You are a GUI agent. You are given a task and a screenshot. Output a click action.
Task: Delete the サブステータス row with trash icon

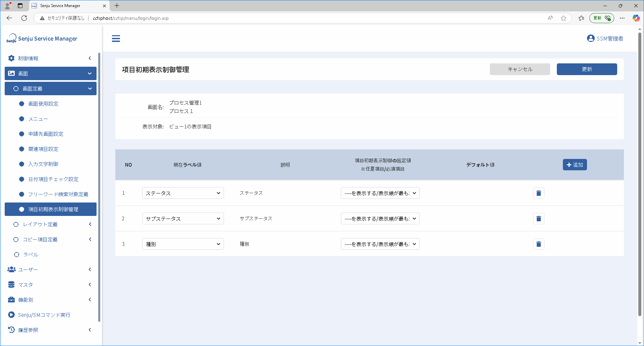[539, 219]
